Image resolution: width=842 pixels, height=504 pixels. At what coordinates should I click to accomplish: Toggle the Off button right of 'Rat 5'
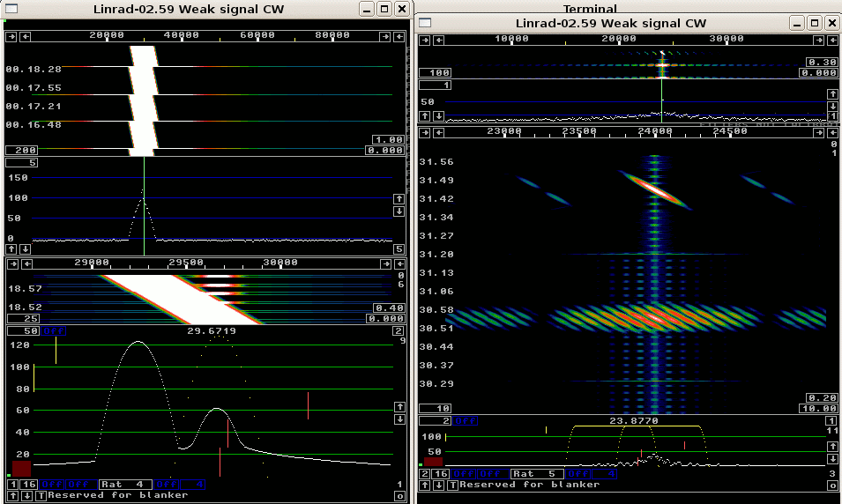click(577, 474)
